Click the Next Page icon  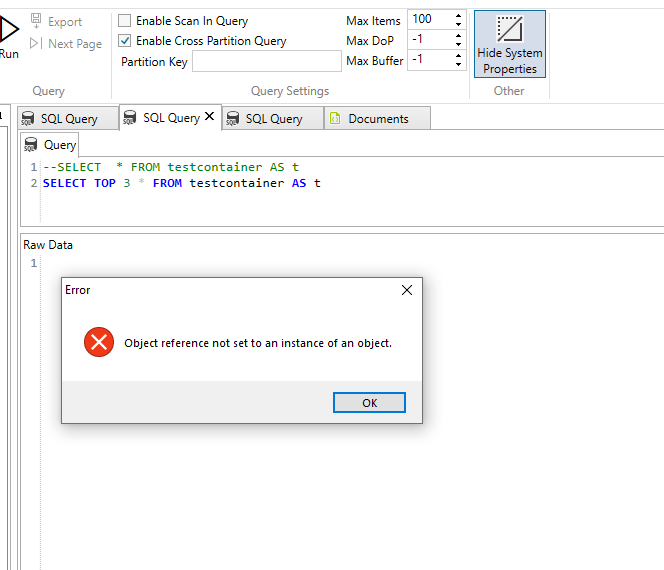tap(36, 43)
